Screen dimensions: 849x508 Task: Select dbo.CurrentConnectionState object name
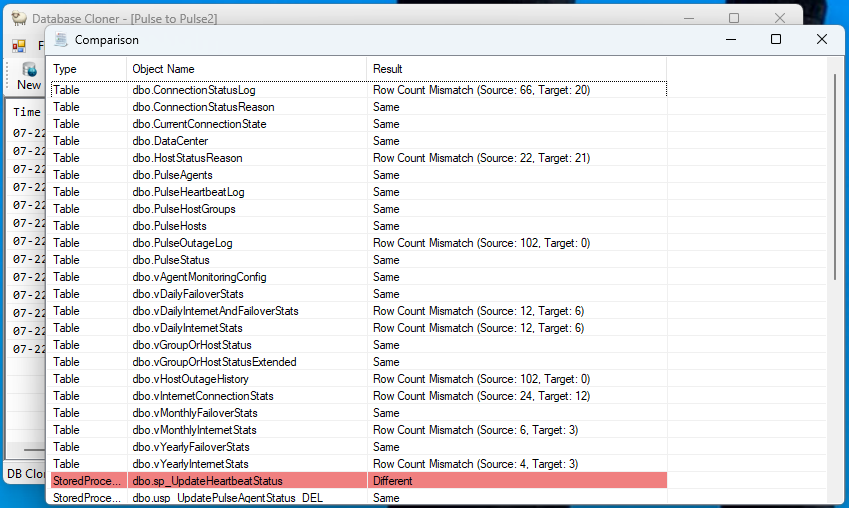[199, 124]
